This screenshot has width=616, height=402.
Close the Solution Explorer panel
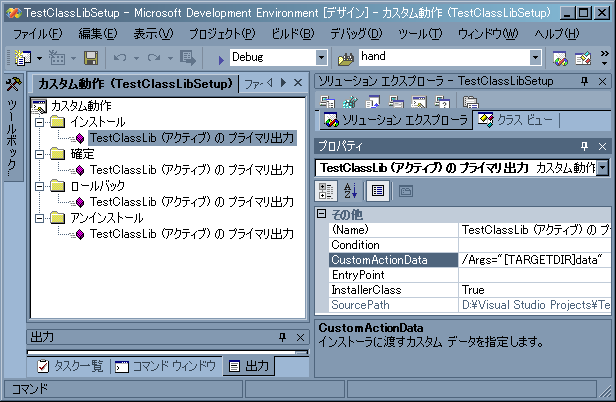602,81
